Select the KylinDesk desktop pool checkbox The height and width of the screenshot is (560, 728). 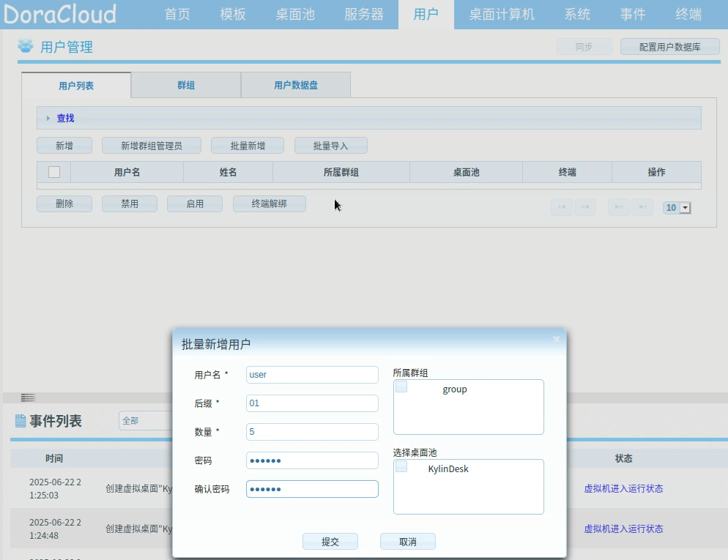(x=402, y=468)
